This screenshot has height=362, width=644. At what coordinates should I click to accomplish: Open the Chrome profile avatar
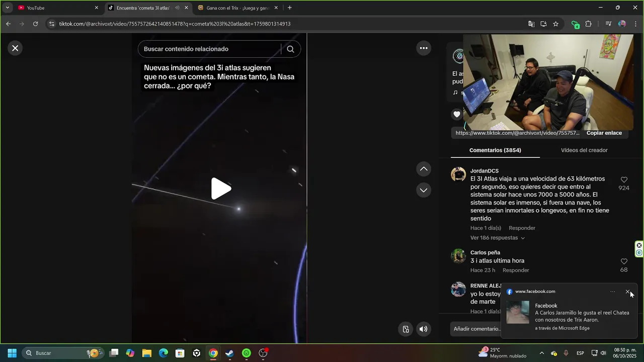pos(622,24)
